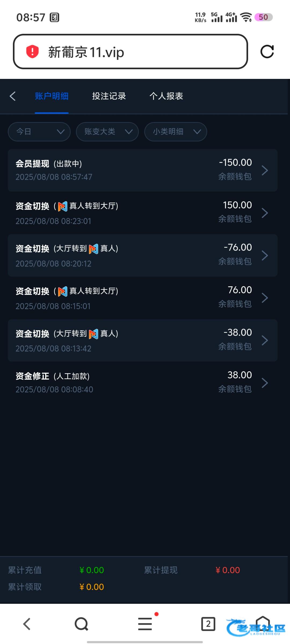Tap the back arrow beside 账户明细
Screen dimensions: 290x644
tap(13, 96)
